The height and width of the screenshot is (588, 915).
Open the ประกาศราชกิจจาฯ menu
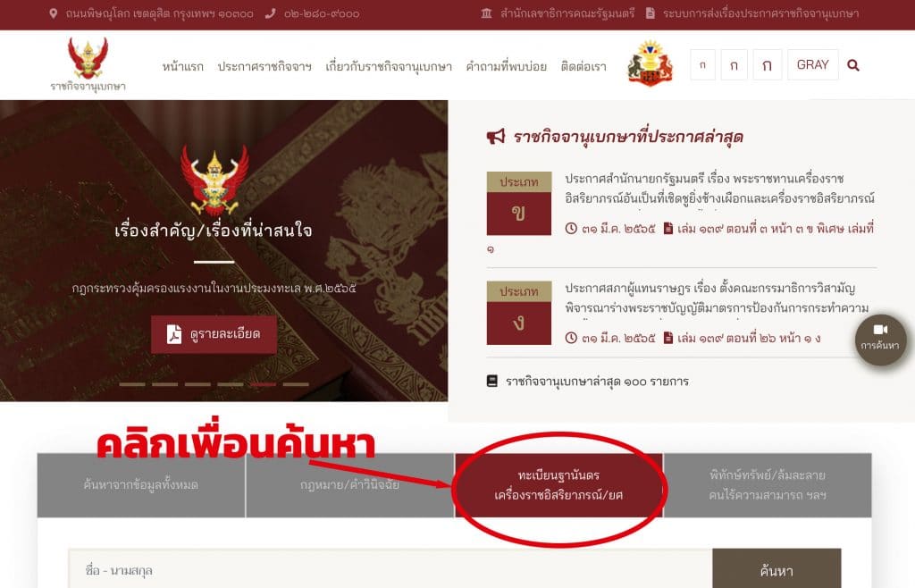(264, 66)
